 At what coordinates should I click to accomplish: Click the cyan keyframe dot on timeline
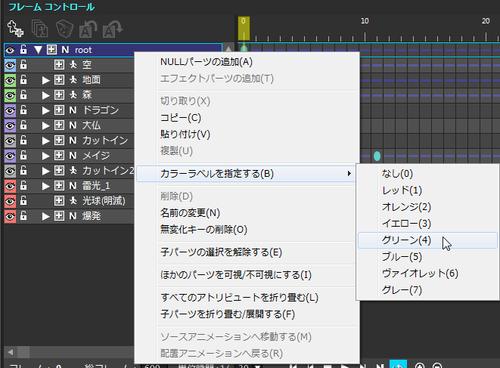377,156
